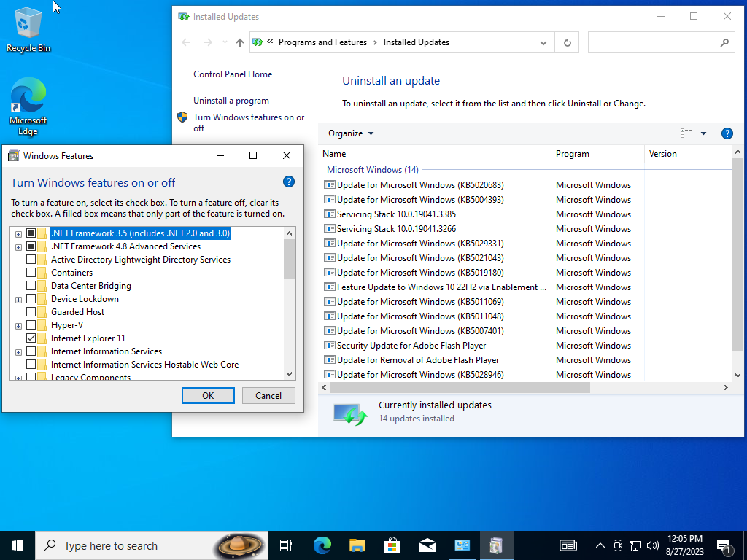Open the Uninstall a program link
The height and width of the screenshot is (560, 747).
pos(231,101)
